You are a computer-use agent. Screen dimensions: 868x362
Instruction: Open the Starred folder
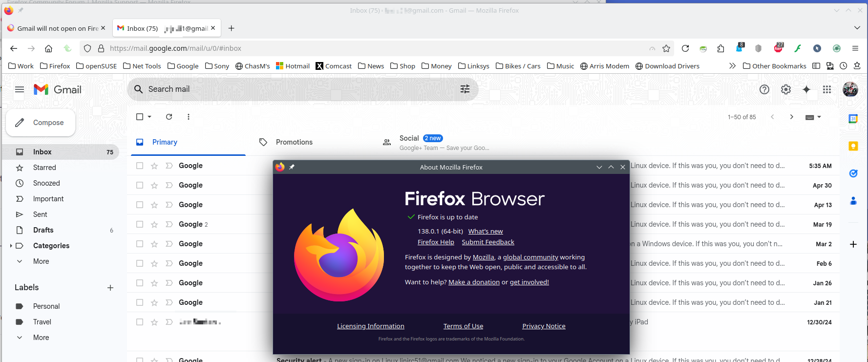point(44,168)
